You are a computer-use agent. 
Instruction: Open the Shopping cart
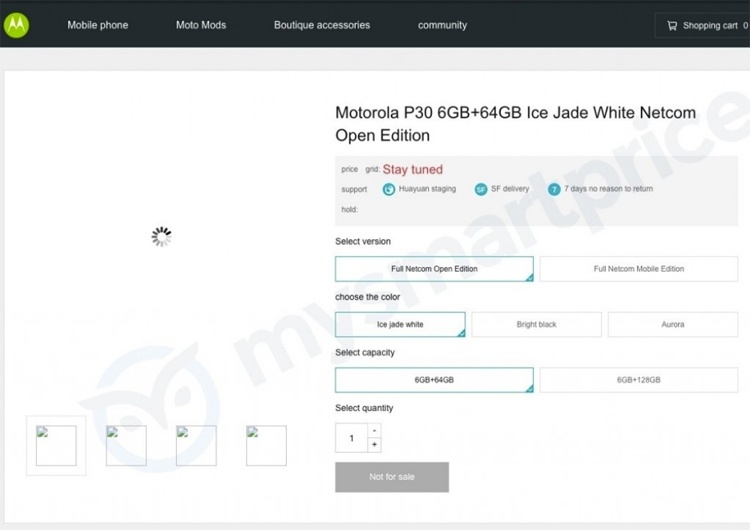pyautogui.click(x=702, y=25)
